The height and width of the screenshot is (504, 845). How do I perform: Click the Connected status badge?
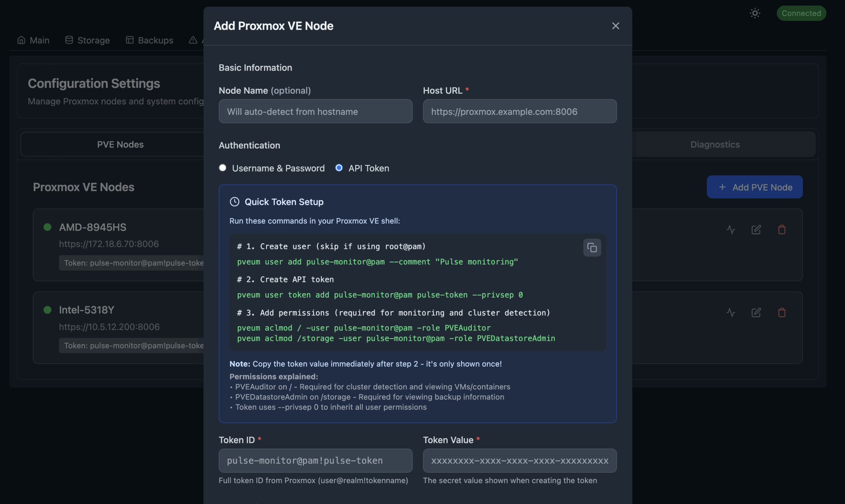[x=801, y=13]
